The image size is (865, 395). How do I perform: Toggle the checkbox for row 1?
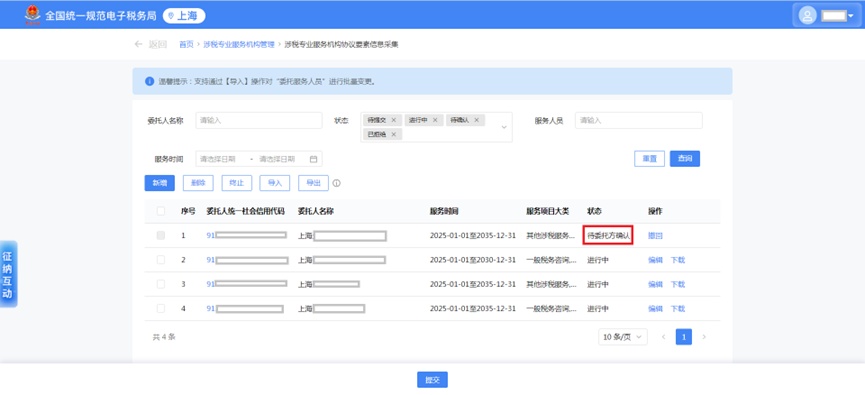click(x=161, y=235)
